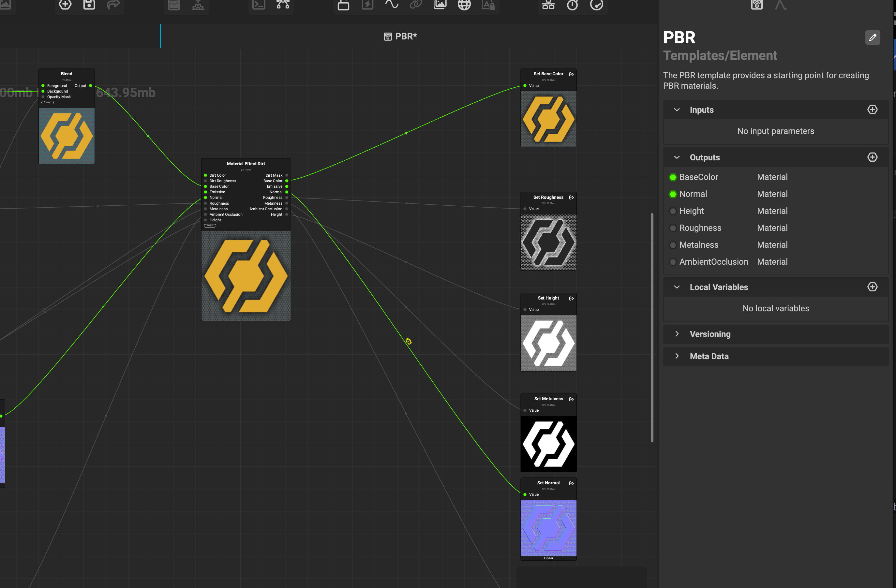Image resolution: width=896 pixels, height=588 pixels.
Task: Select the Normal output in the Outputs list
Action: point(776,194)
